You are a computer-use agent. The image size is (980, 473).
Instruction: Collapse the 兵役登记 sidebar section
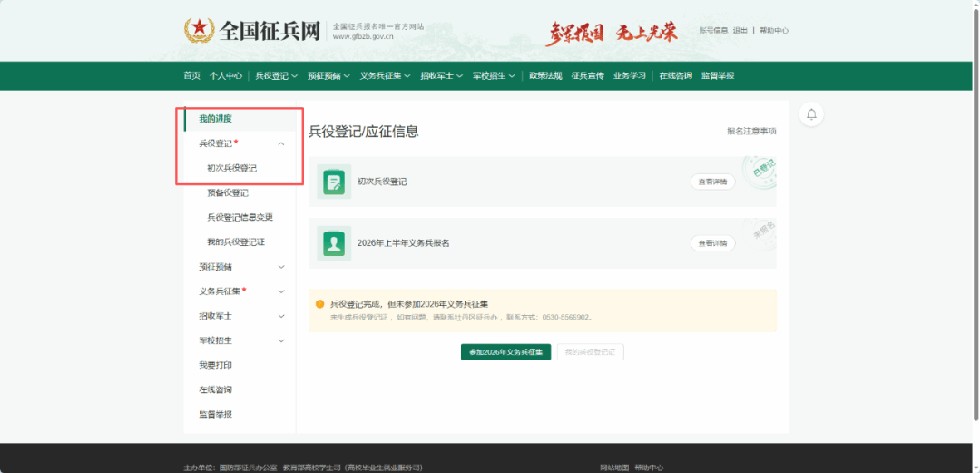tap(281, 143)
